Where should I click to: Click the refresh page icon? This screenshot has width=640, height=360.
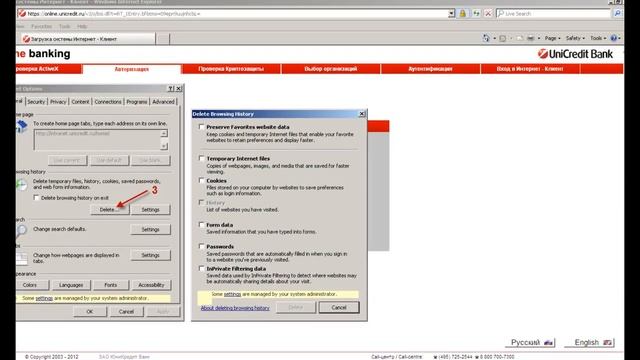click(476, 13)
